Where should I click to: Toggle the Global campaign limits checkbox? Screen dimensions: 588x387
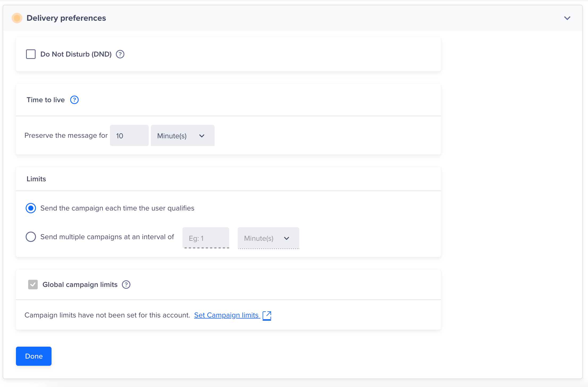click(33, 285)
